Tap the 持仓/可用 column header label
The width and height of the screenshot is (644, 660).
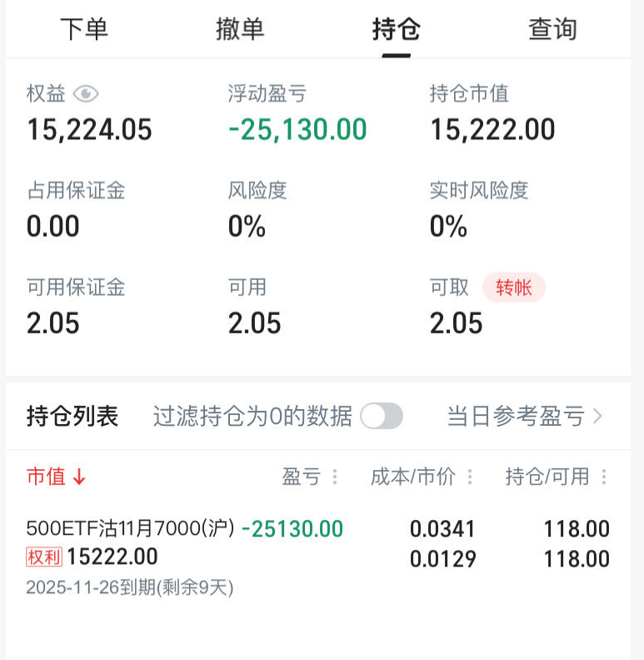point(547,477)
